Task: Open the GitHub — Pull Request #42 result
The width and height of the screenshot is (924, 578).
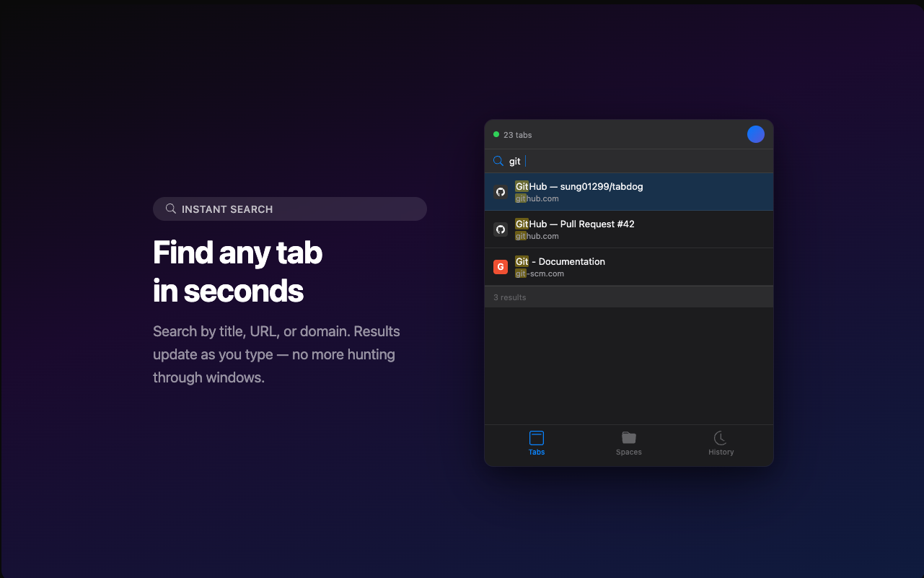Action: coord(628,229)
